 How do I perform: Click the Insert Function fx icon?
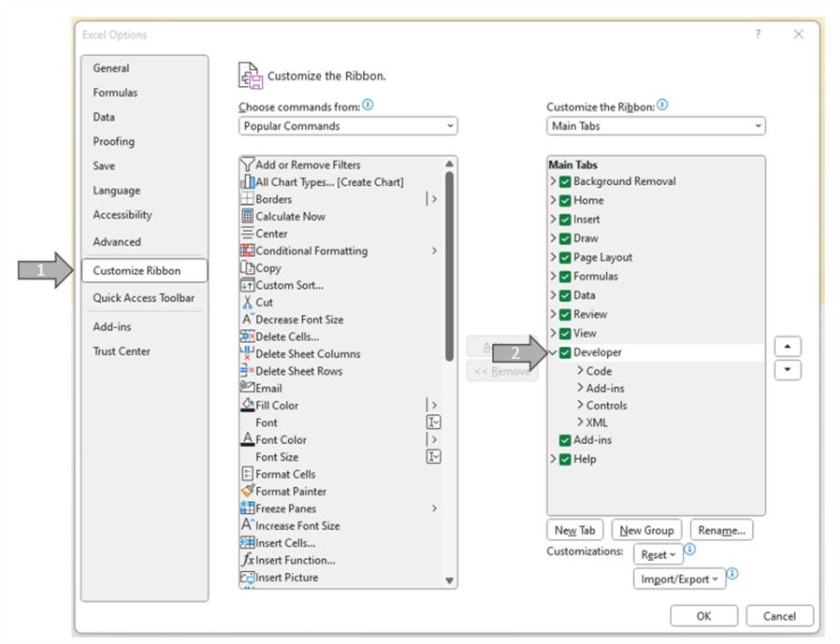(x=248, y=560)
